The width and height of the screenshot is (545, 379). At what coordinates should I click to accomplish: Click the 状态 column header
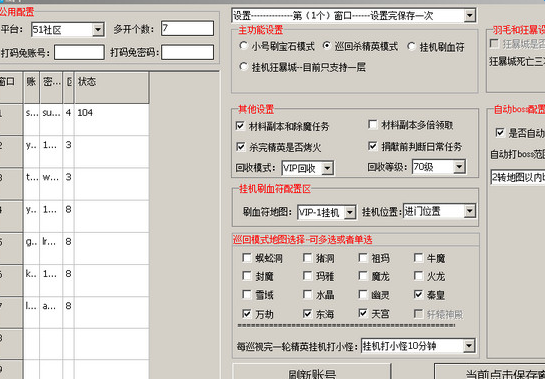[x=112, y=88]
